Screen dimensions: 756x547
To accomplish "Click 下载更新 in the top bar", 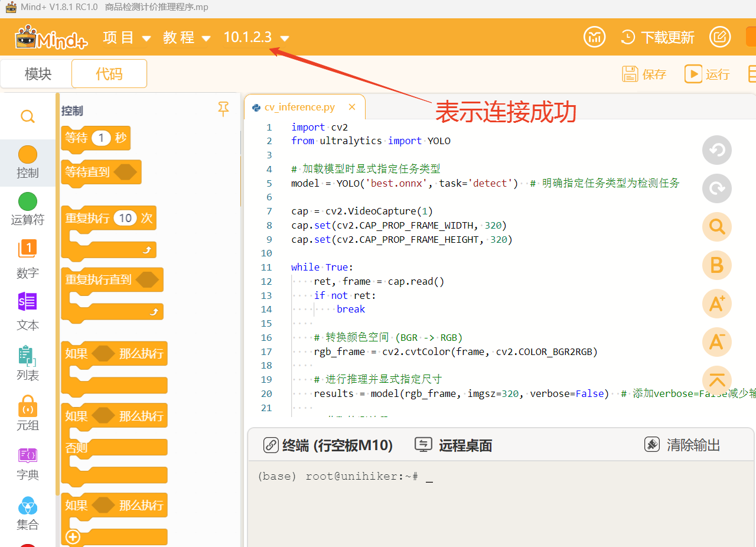I will [x=657, y=37].
